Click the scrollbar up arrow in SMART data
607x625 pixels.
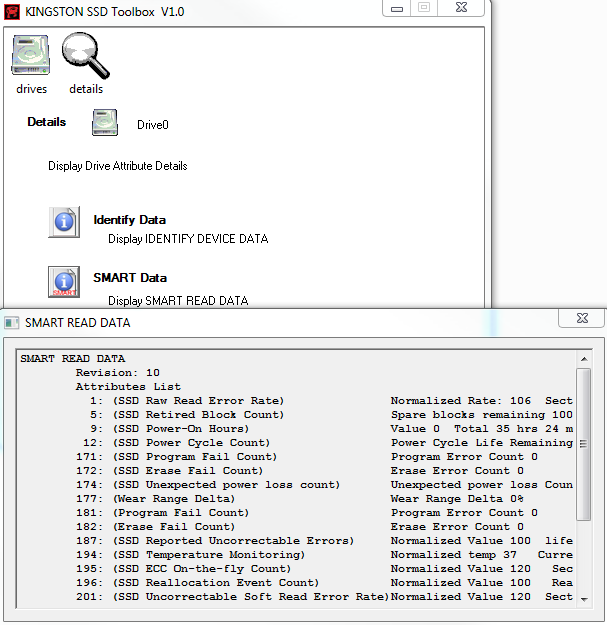[x=584, y=359]
